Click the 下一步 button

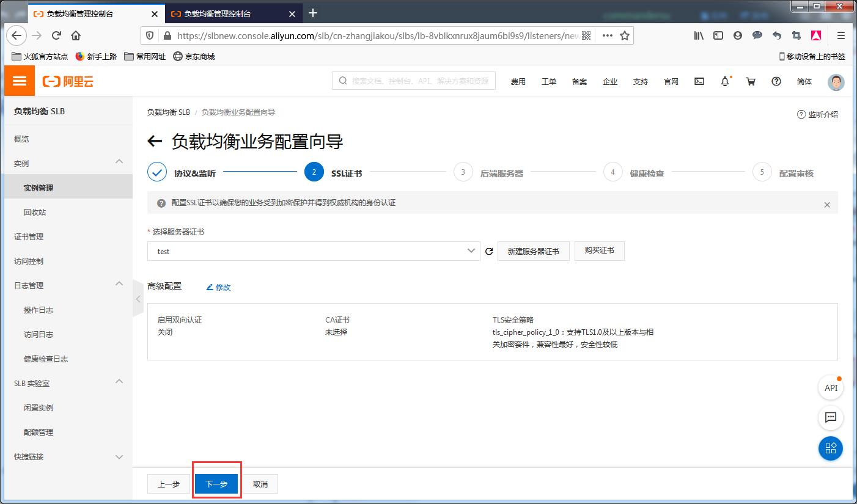click(216, 483)
